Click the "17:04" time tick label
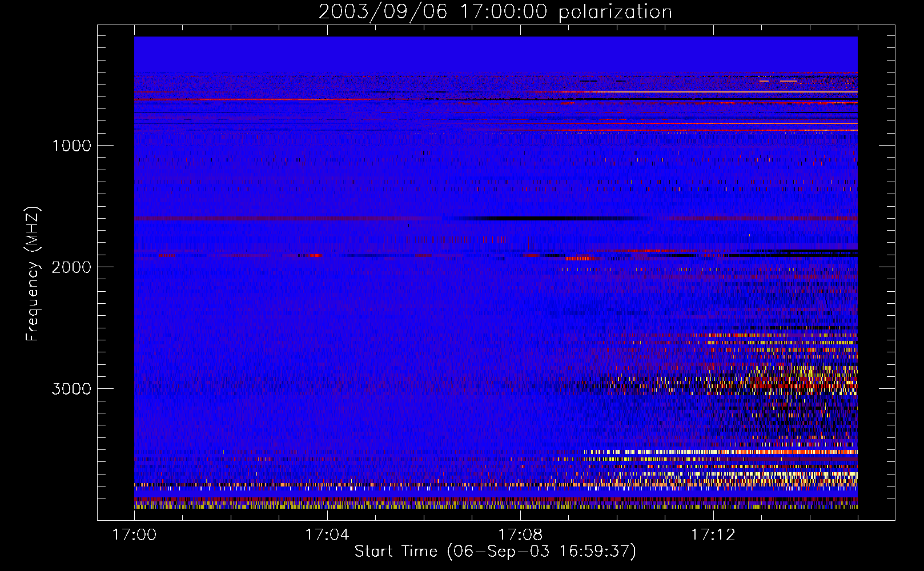 pos(327,535)
